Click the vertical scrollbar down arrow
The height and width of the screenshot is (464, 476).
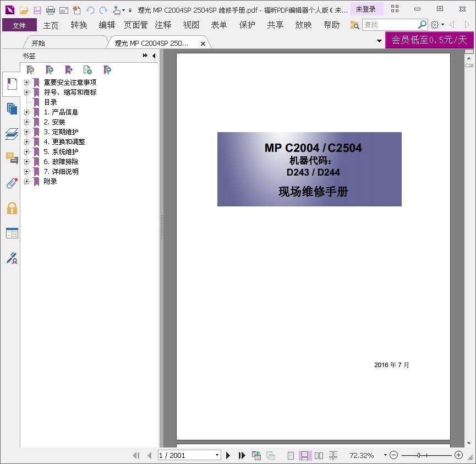469,443
